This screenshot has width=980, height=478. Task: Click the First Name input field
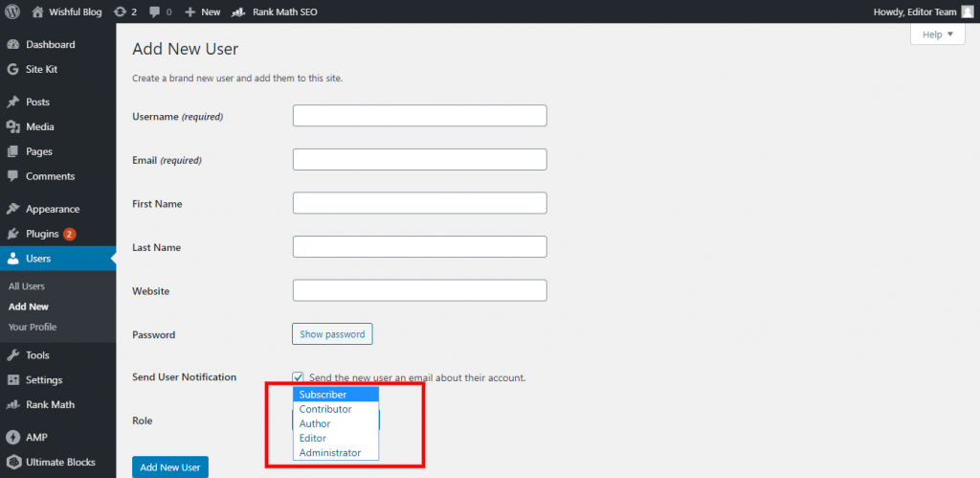[420, 203]
